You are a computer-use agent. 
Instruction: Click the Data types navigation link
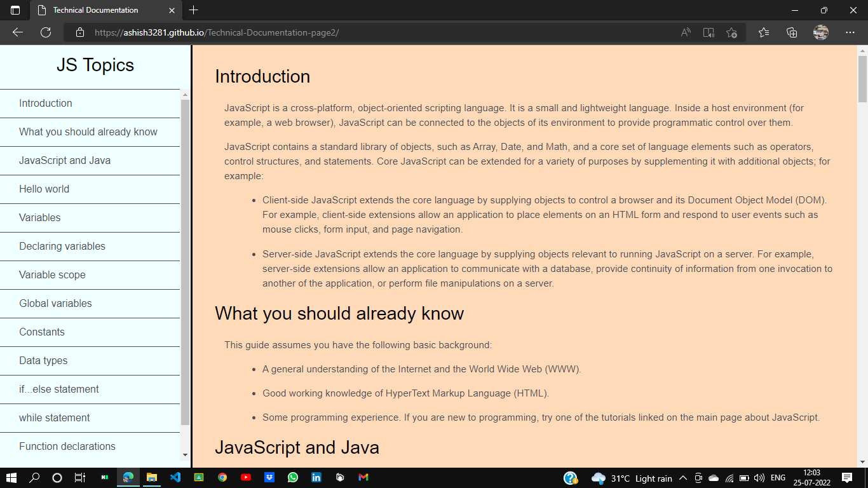tap(42, 360)
